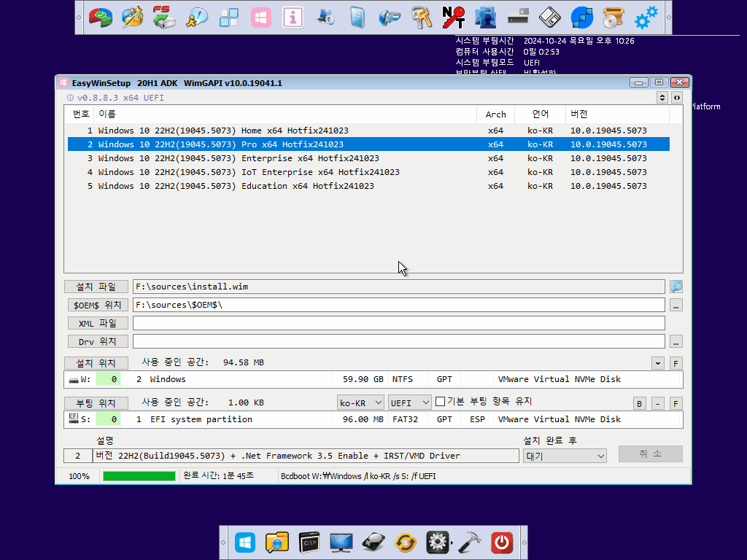
Task: Click the network drive device icon in toolbar
Action: click(x=518, y=17)
